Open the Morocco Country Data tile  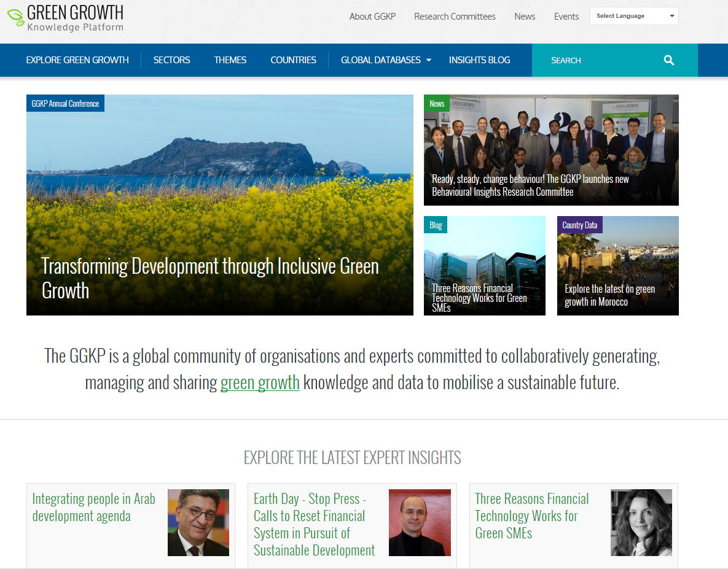click(x=617, y=266)
